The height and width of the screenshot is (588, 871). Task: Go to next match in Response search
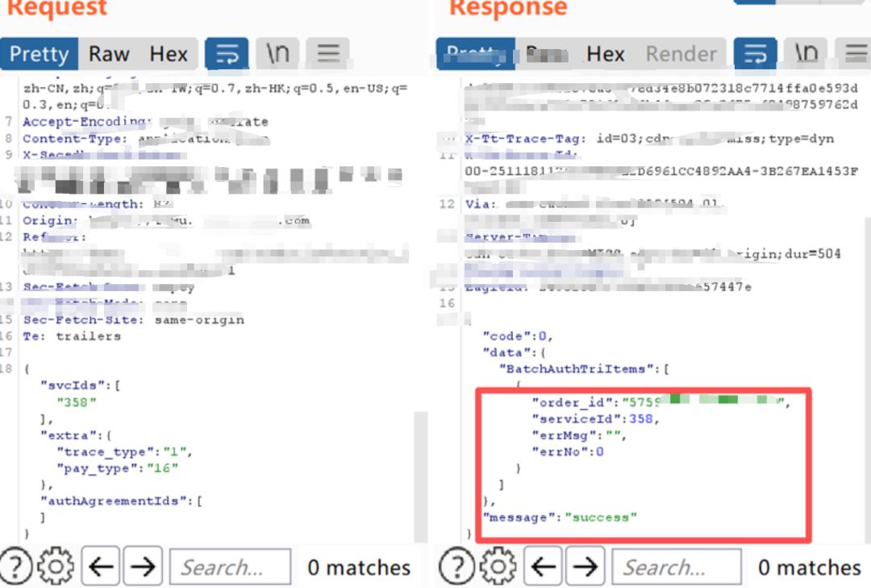coord(586,567)
